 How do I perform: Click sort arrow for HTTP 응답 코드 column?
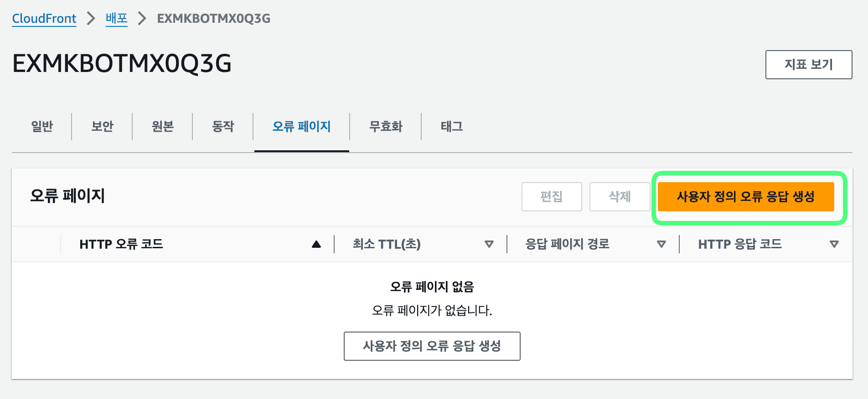point(834,245)
